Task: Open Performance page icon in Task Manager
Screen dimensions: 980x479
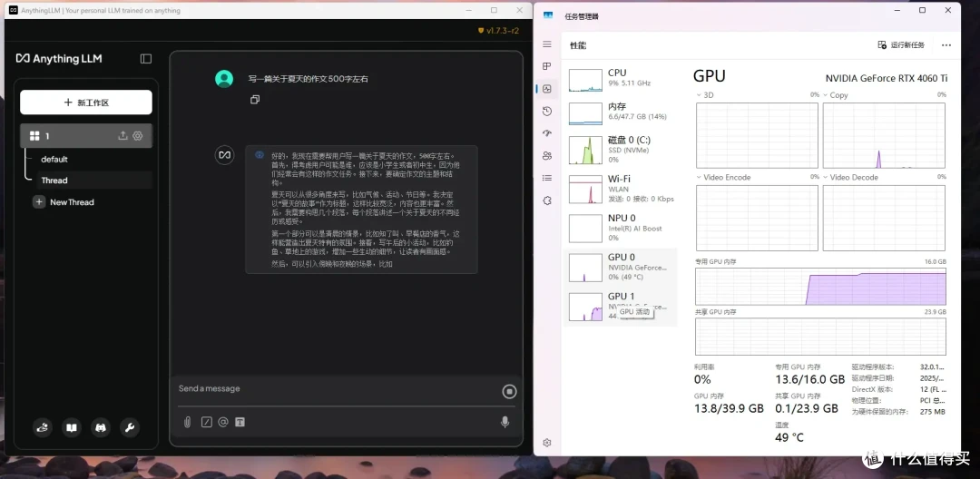Action: tap(547, 89)
